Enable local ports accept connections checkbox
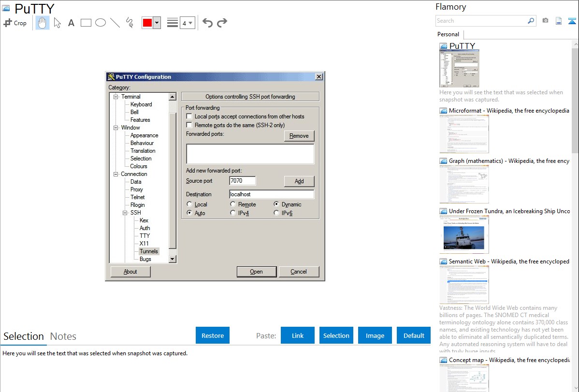The image size is (579, 392). [189, 116]
